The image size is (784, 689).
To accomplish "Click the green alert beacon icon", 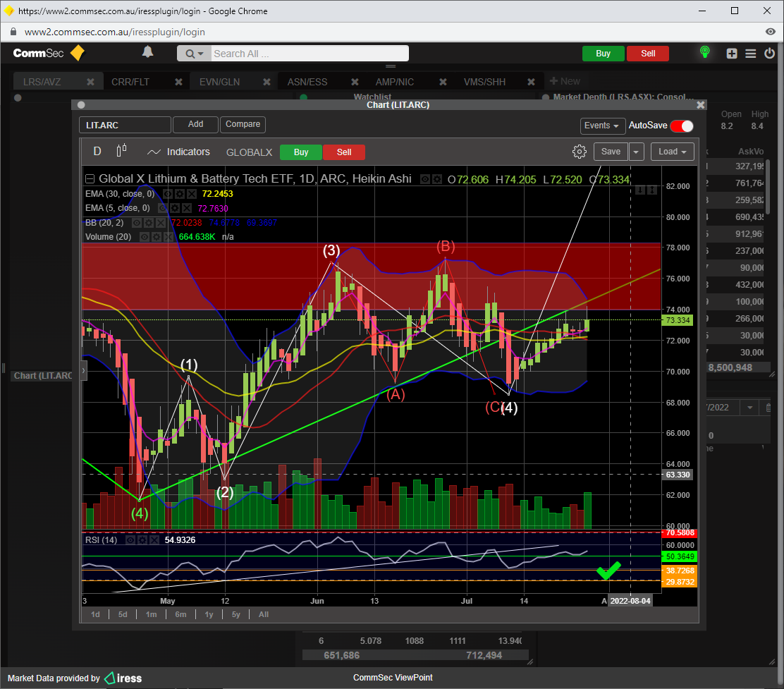I will (x=704, y=53).
